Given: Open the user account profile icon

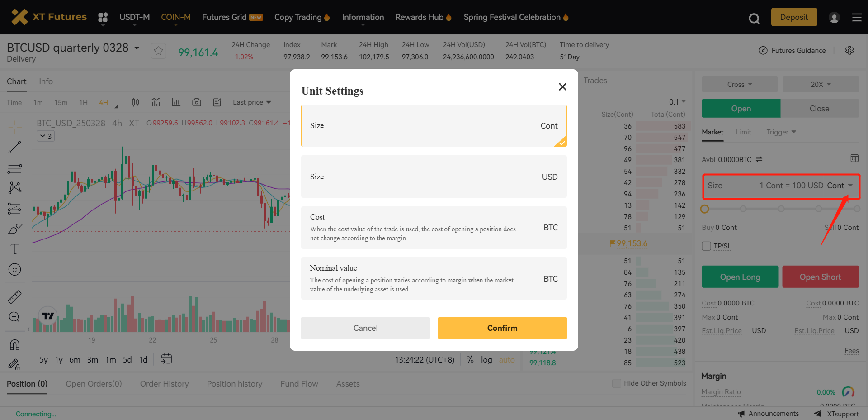Looking at the screenshot, I should (x=834, y=18).
